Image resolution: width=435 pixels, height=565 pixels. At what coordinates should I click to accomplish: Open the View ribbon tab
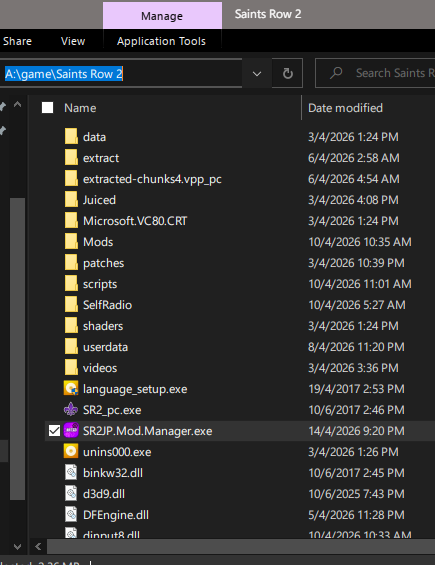73,41
